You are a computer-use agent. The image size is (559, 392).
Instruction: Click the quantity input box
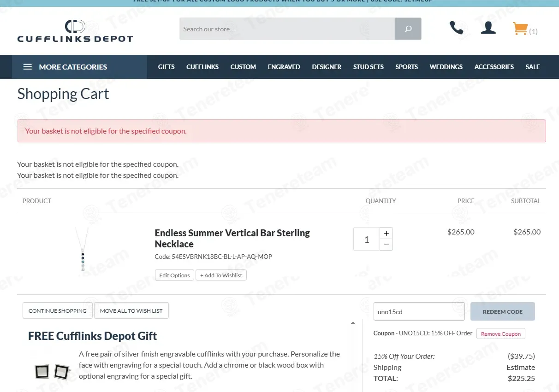(x=367, y=239)
